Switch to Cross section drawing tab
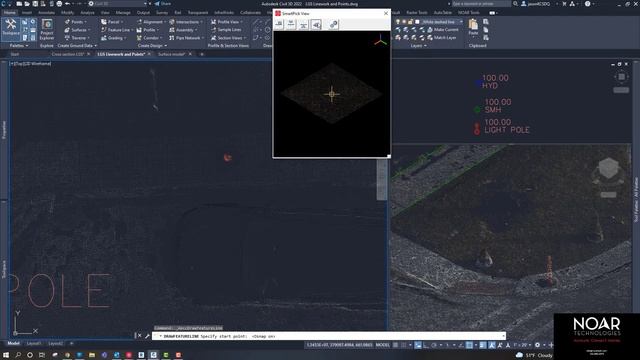Screen dimensions: 640x360 (68, 54)
